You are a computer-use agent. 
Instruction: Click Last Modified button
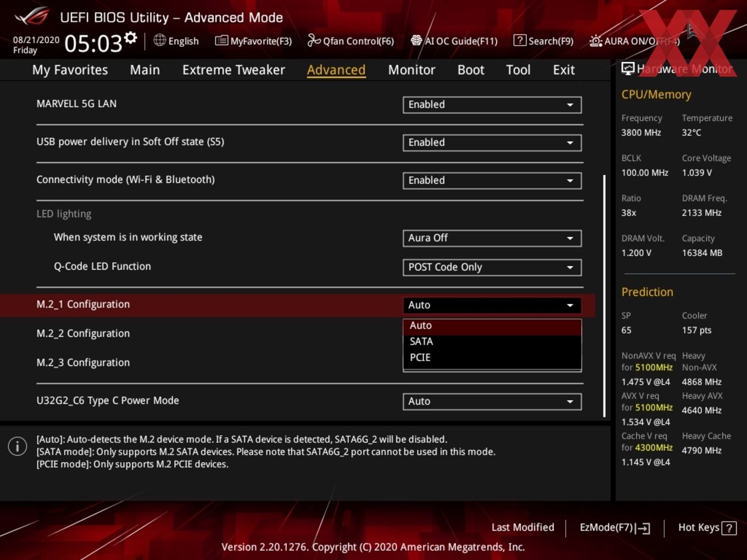pos(522,528)
